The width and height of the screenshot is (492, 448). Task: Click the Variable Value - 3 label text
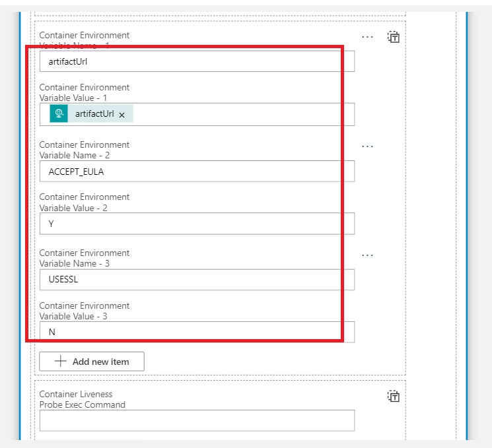coord(73,316)
